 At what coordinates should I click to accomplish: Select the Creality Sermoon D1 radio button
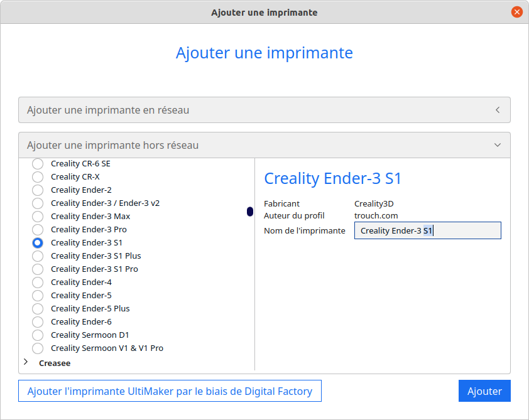[x=38, y=335]
